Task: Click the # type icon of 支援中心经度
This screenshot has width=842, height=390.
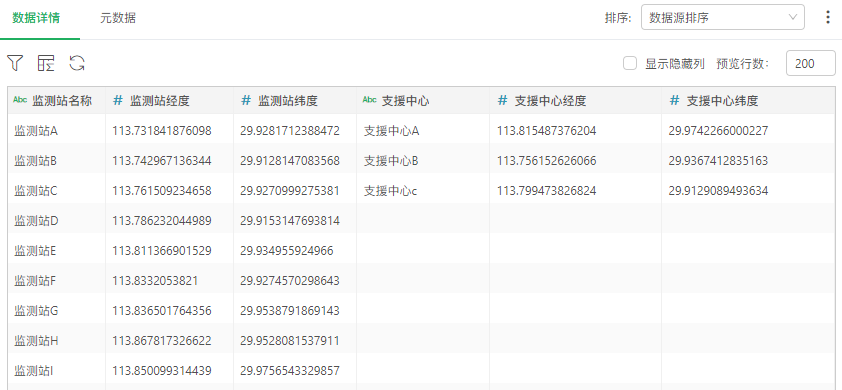Action: 503,100
